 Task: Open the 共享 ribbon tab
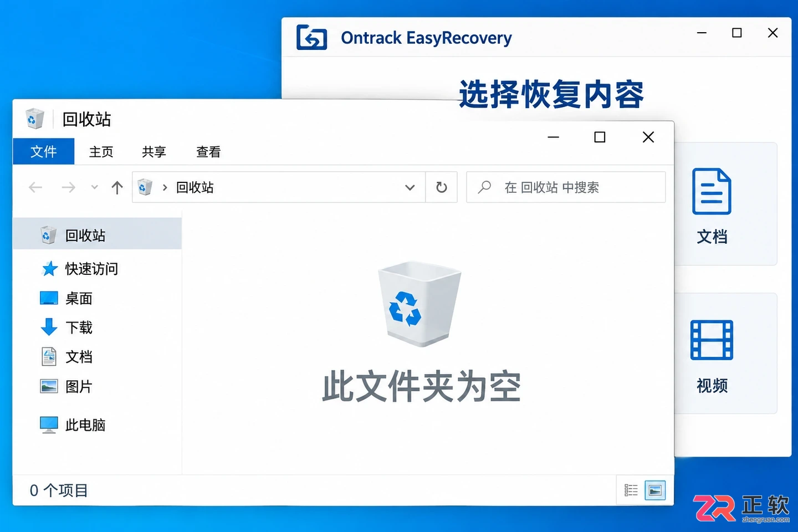click(154, 151)
